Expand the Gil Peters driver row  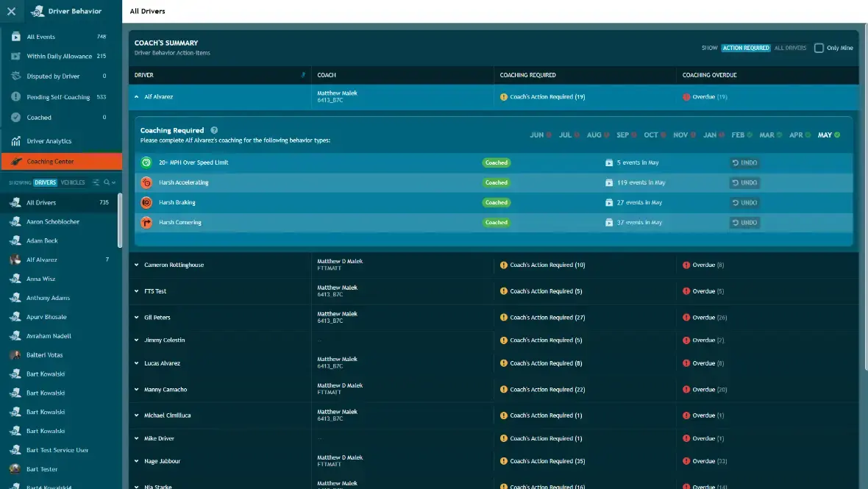(x=136, y=318)
